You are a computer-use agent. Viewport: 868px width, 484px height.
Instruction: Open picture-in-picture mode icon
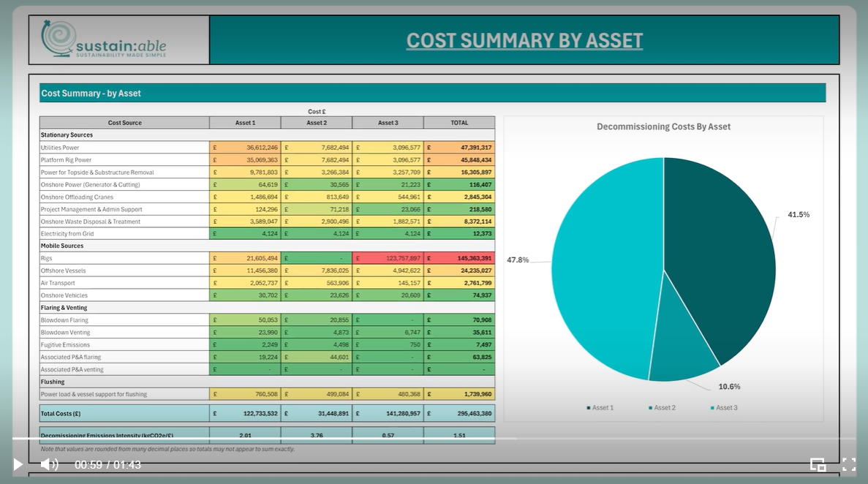click(818, 464)
